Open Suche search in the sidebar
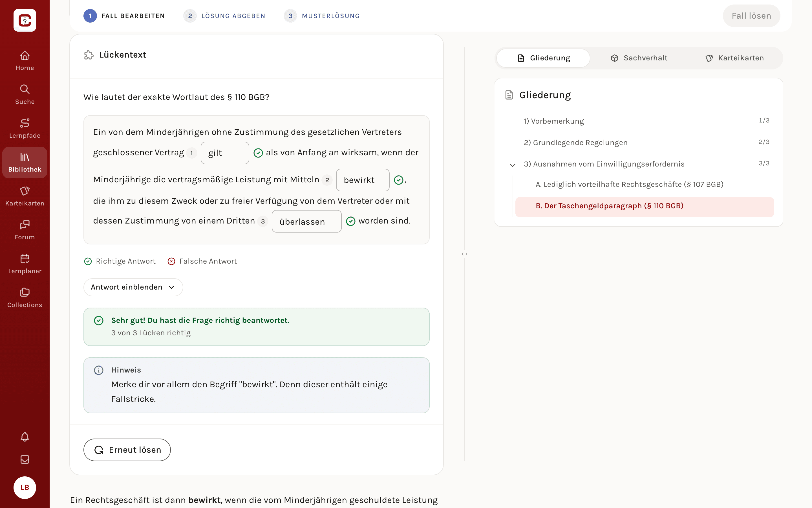The height and width of the screenshot is (508, 812). [25, 95]
